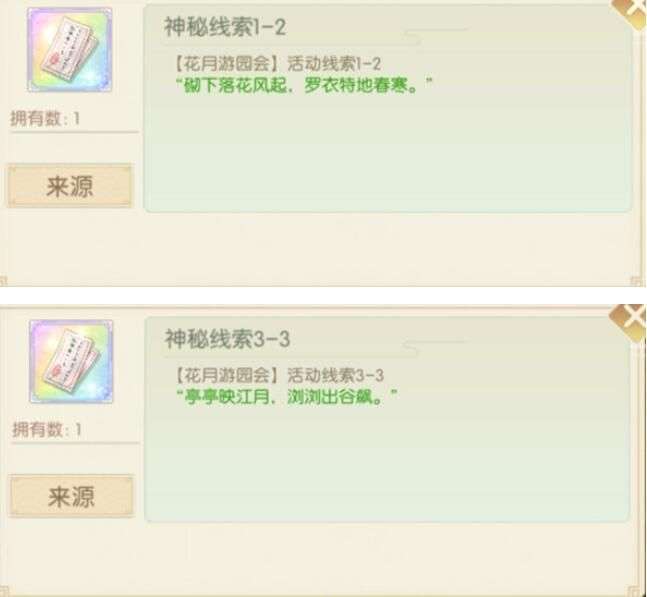The height and width of the screenshot is (597, 647).
Task: Click the corner ornament below clue 3-3 panel
Action: click(x=635, y=591)
